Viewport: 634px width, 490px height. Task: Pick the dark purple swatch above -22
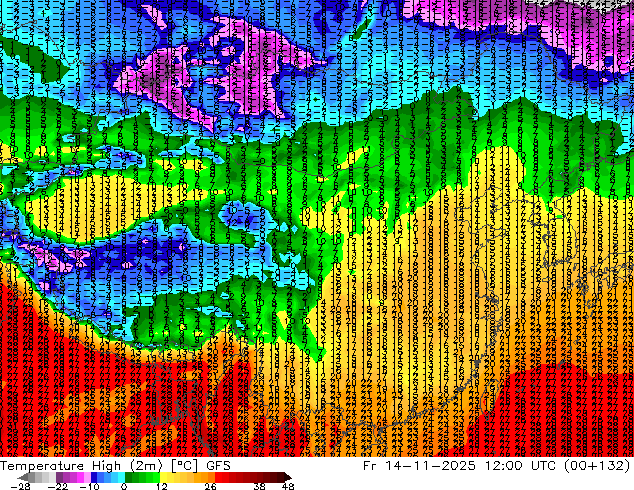tap(59, 477)
